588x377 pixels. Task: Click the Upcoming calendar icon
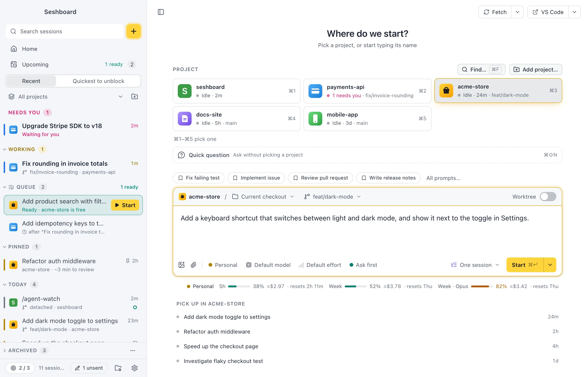14,64
